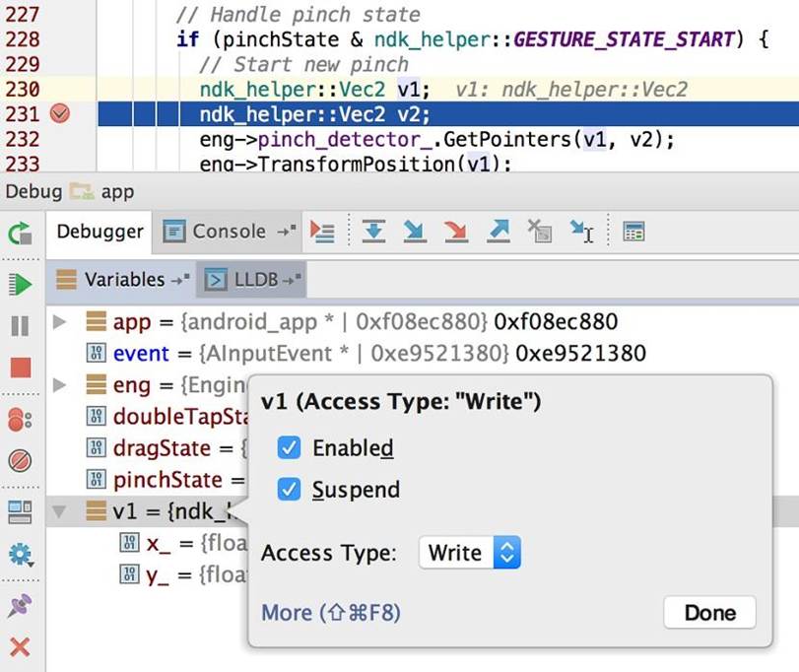The height and width of the screenshot is (672, 799).
Task: Expand the app variable node
Action: point(59,321)
